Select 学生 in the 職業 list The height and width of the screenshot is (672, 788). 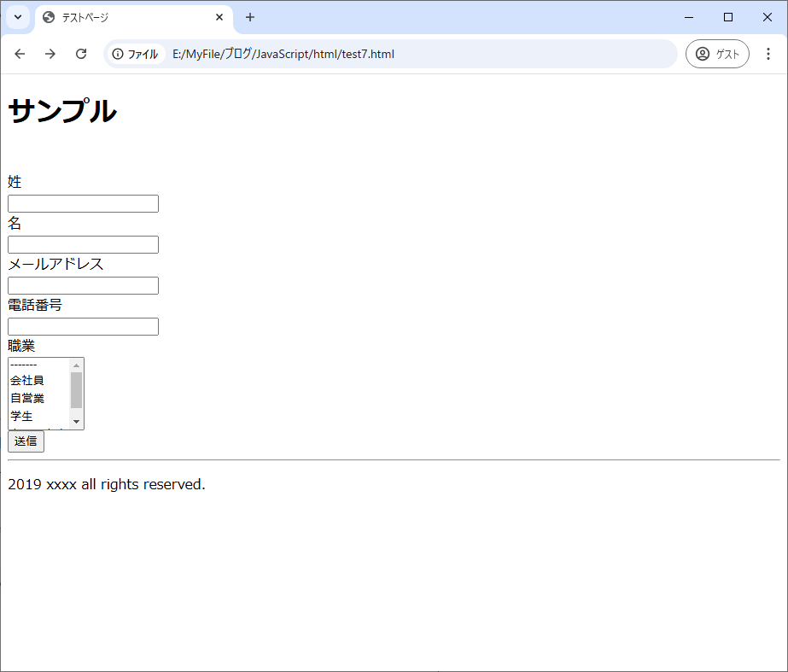click(x=39, y=416)
